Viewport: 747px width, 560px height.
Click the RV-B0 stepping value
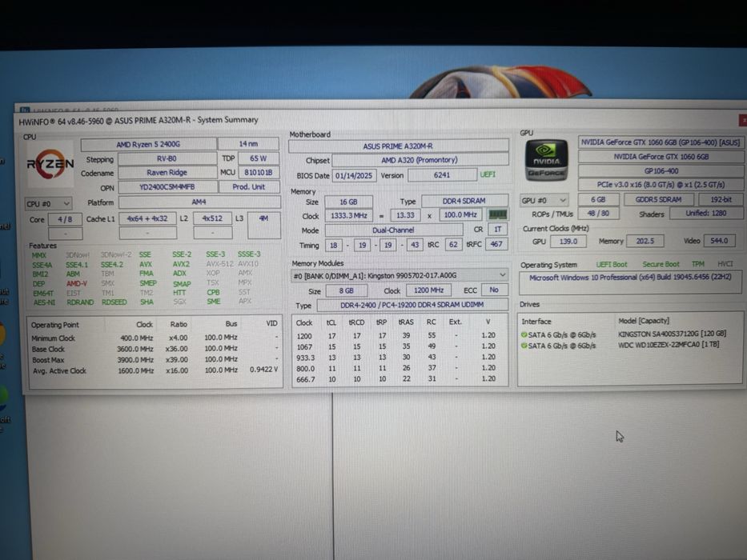(x=167, y=158)
